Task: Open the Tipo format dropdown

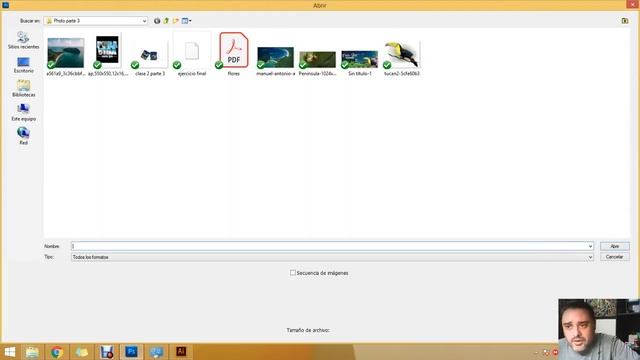Action: 332,257
